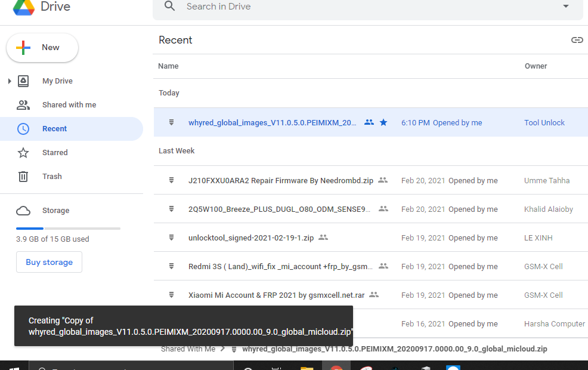Select the Redmi 3S (Land)_wifi_fix file
588x370 pixels.
tap(280, 266)
